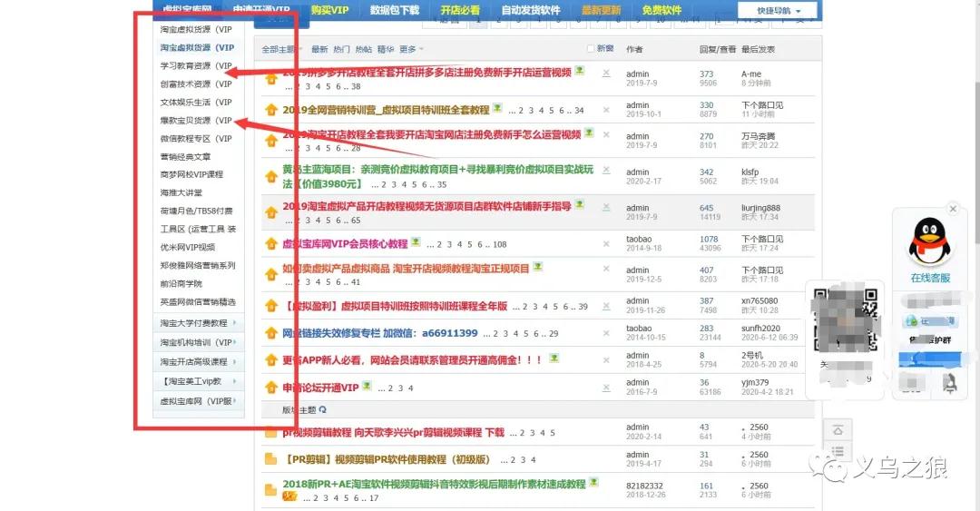Expand the 全部主题 filter dropdown
The width and height of the screenshot is (980, 511).
pos(281,49)
